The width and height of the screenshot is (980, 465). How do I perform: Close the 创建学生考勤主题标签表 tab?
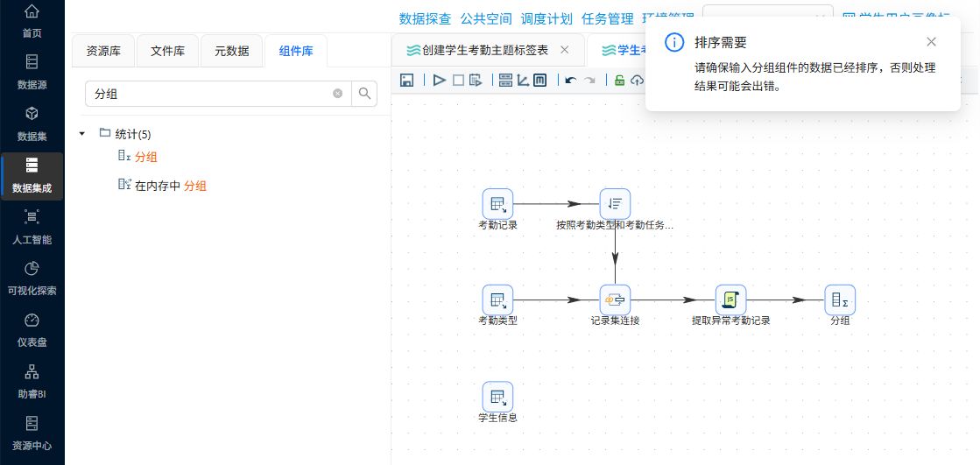point(564,50)
